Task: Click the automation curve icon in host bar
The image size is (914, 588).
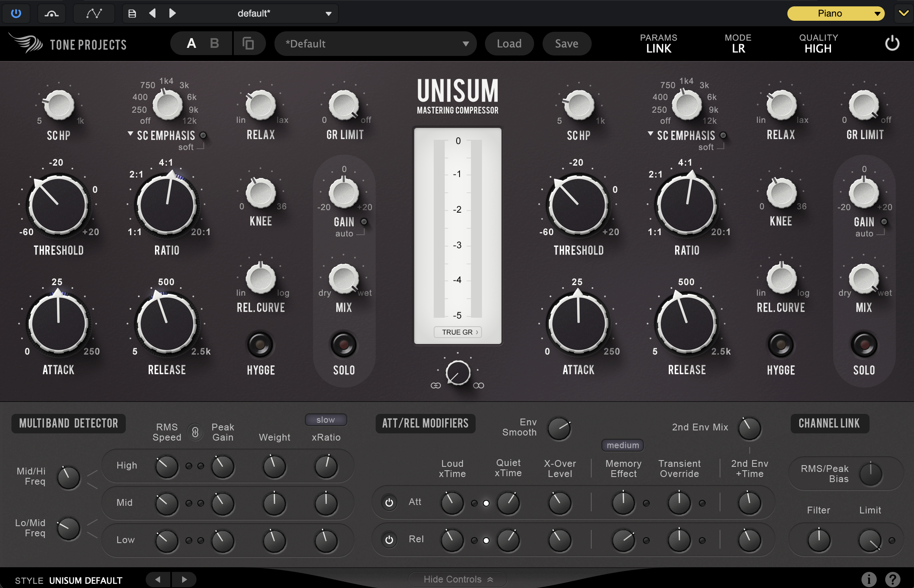Action: click(52, 13)
